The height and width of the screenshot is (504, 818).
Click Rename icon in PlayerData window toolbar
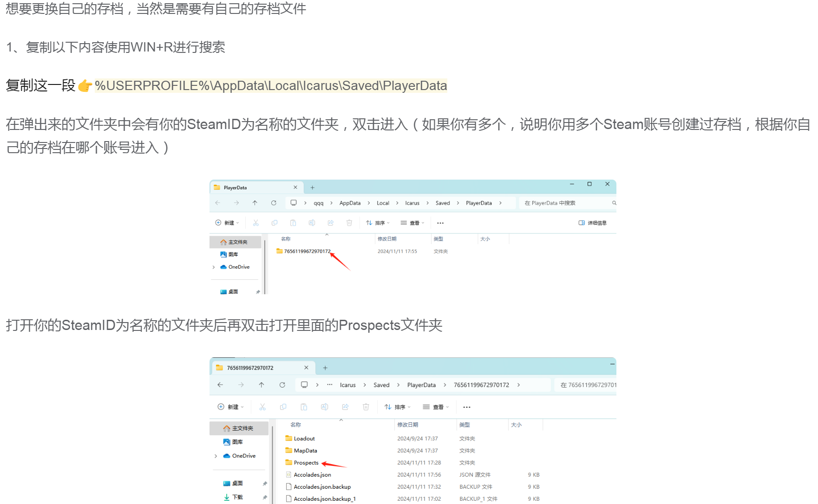point(312,223)
